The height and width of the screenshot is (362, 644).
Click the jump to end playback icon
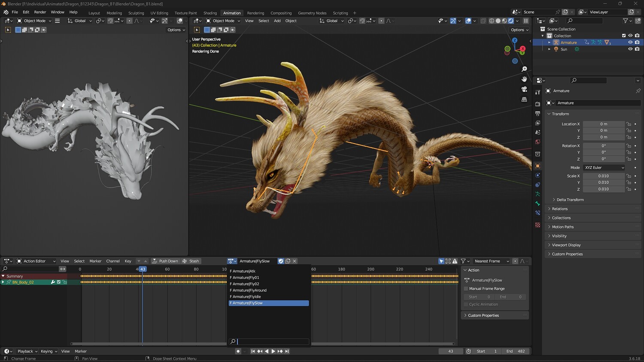(x=287, y=351)
